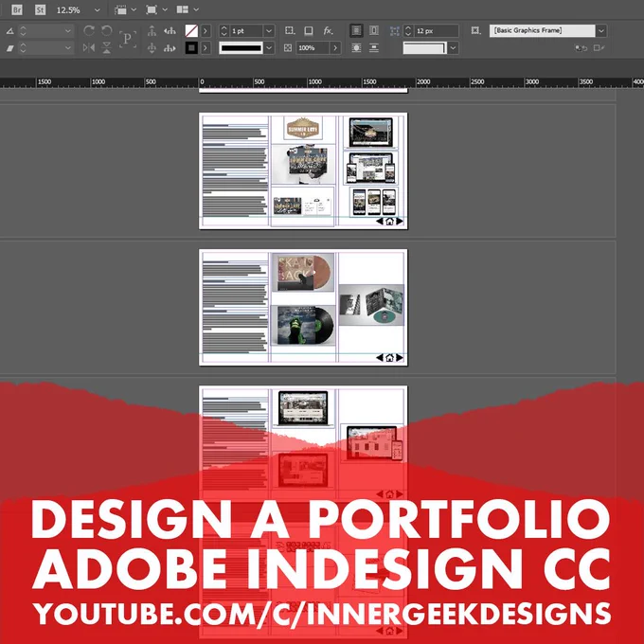This screenshot has height=644, width=644.
Task: Click the solid stroke type preview
Action: [241, 48]
